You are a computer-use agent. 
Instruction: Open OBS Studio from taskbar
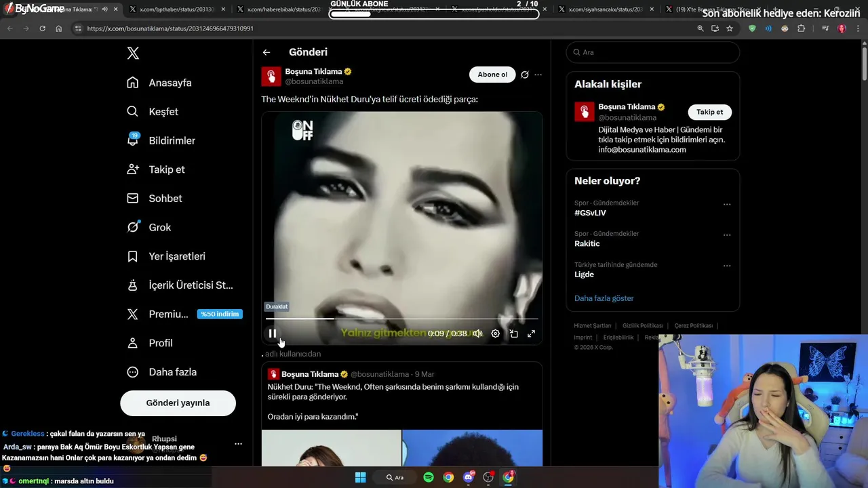click(488, 477)
